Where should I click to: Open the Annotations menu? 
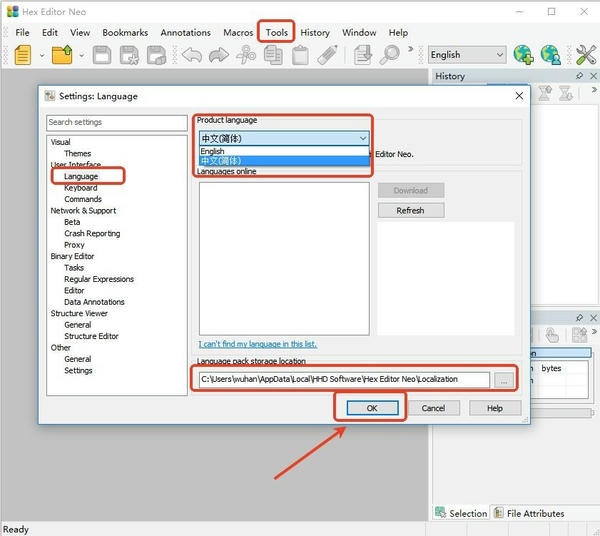point(186,33)
